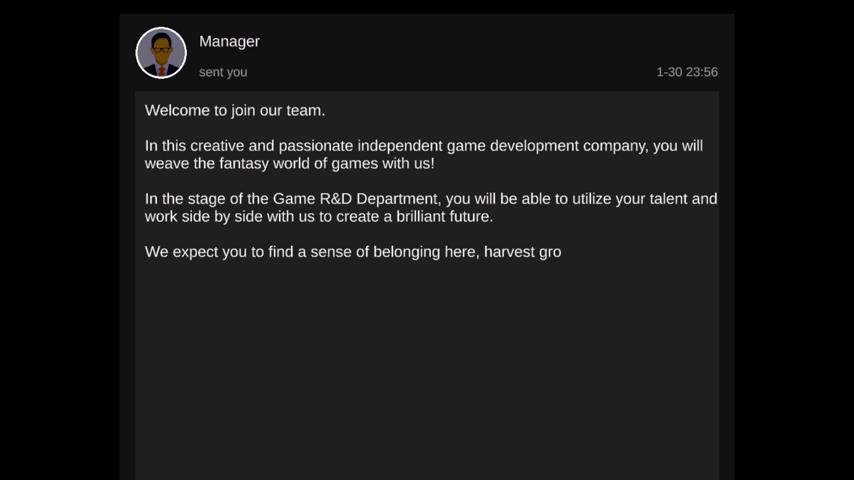Click the 1-30 23:56 timestamp

tap(687, 72)
